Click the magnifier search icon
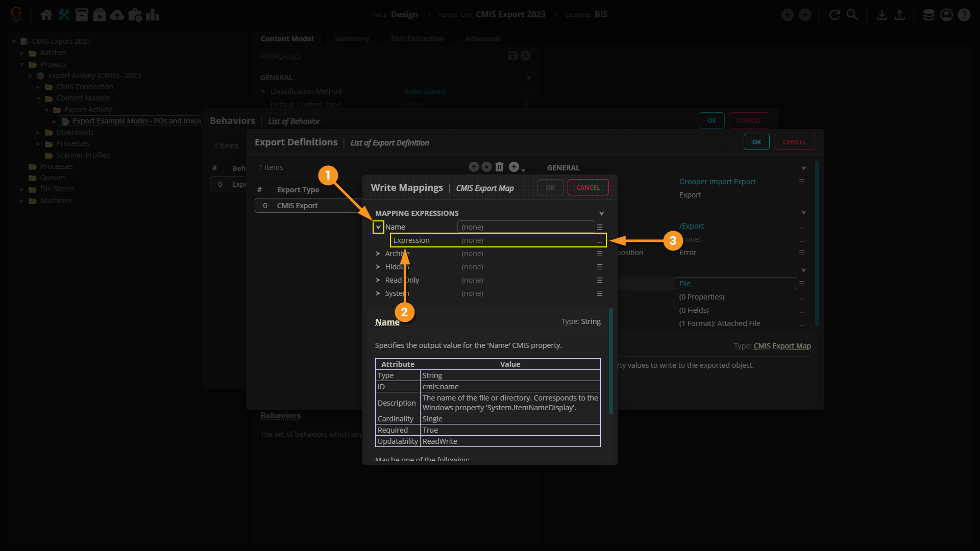Screen dimensions: 980x551 (852, 15)
